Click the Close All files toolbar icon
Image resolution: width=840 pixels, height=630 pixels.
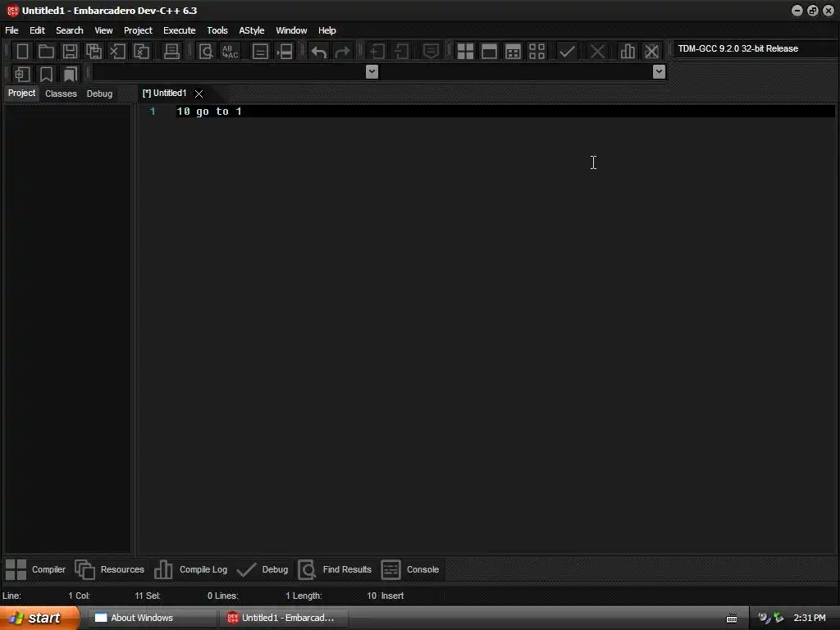(141, 52)
